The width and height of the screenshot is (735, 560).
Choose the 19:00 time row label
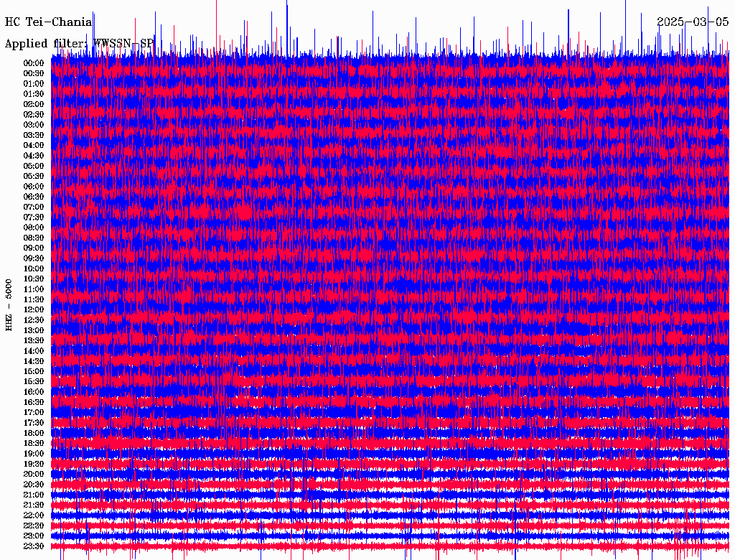click(x=34, y=454)
